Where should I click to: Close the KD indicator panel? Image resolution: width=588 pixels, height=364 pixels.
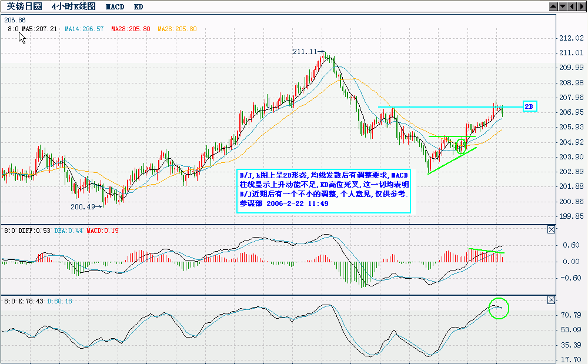click(x=551, y=300)
